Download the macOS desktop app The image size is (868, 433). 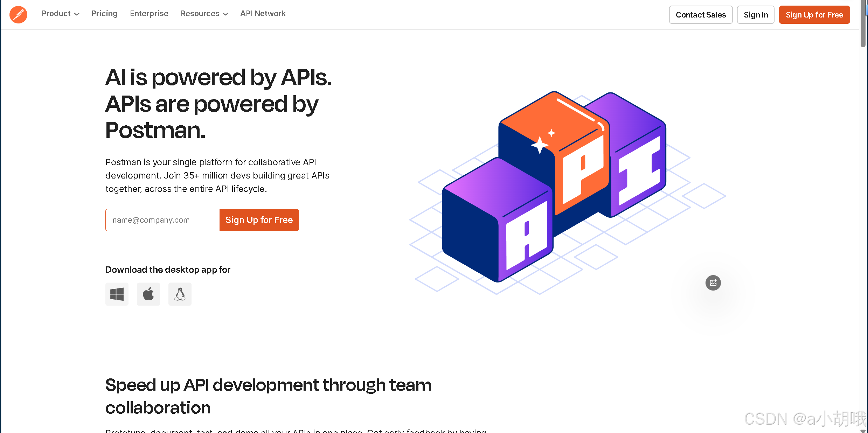148,294
